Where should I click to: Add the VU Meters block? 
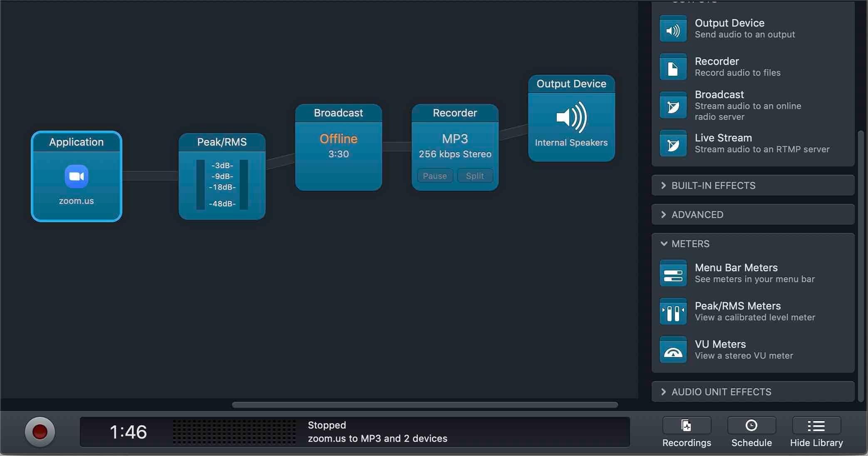coord(753,349)
